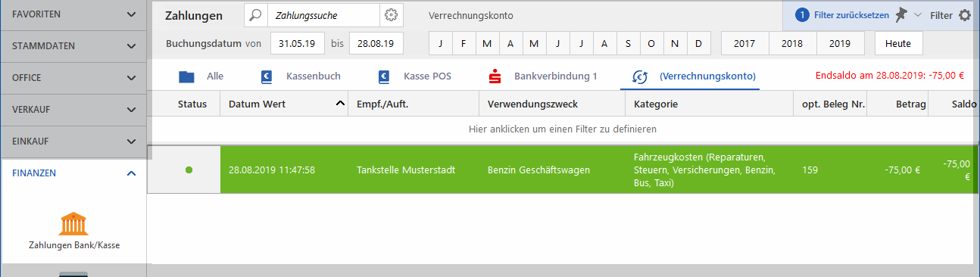This screenshot has width=980, height=277.
Task: Click the green status dot of payment
Action: 189,170
